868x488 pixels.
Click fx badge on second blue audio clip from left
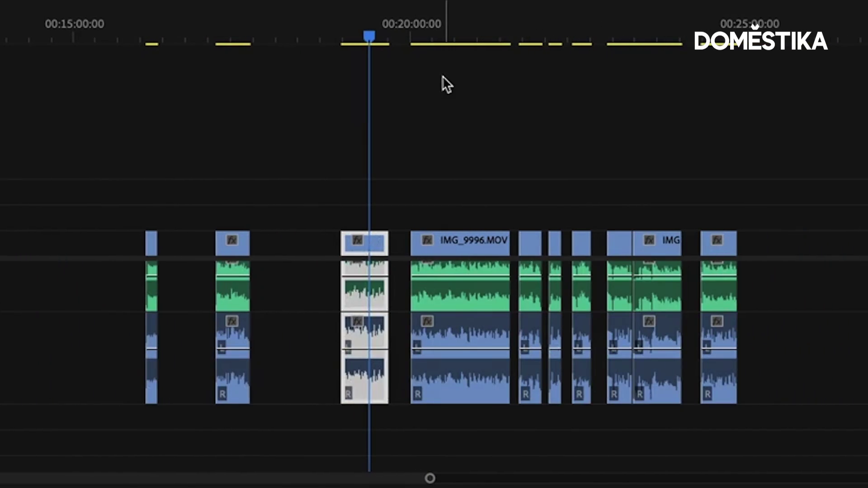232,321
